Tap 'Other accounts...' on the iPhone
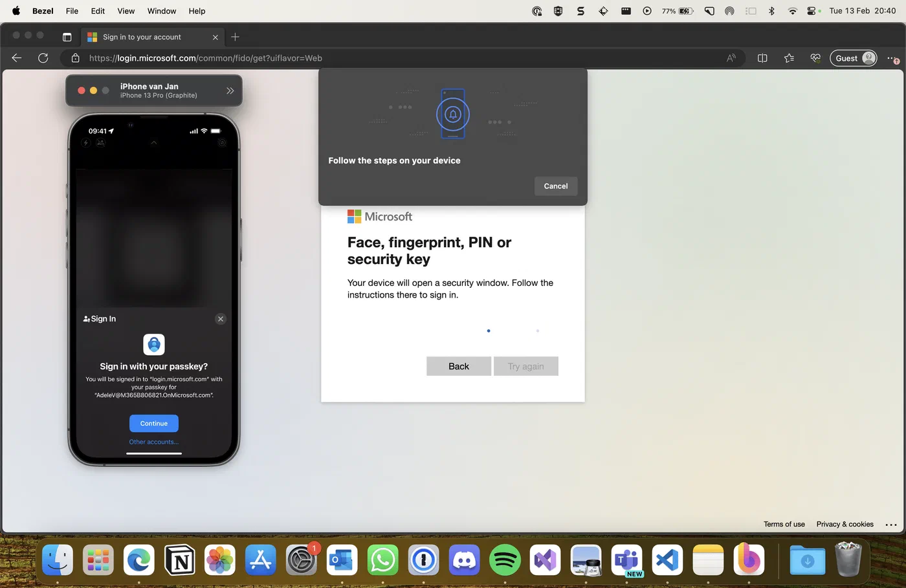The width and height of the screenshot is (906, 588). (x=154, y=442)
